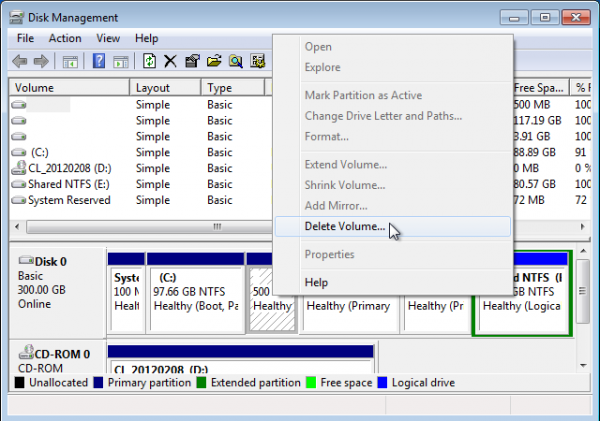600x421 pixels.
Task: Click the Unallocated black legend swatch
Action: [x=19, y=382]
